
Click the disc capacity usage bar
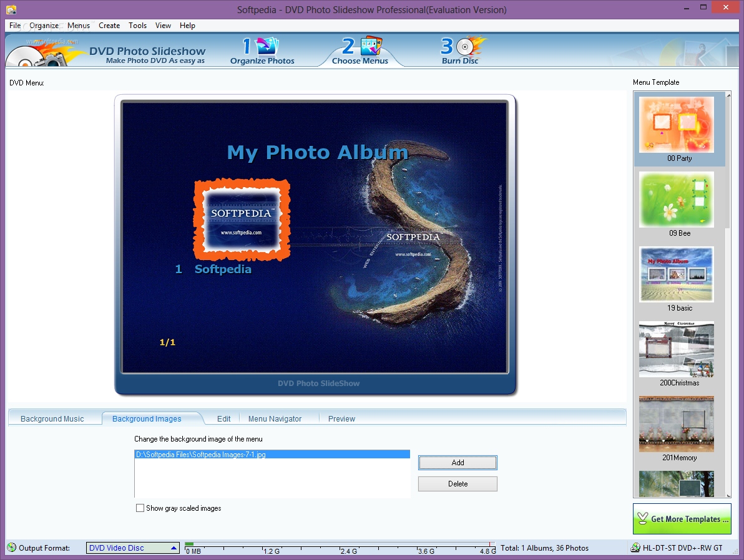coord(340,548)
